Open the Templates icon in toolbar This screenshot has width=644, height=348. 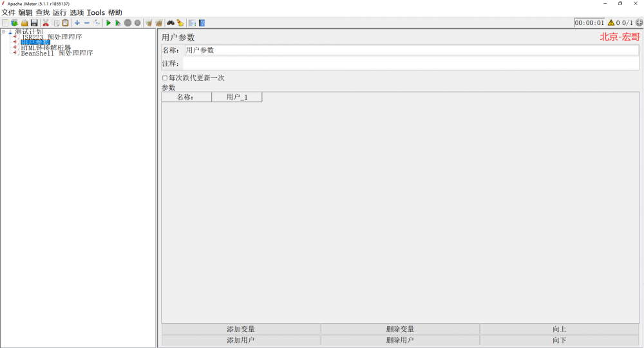(x=14, y=23)
